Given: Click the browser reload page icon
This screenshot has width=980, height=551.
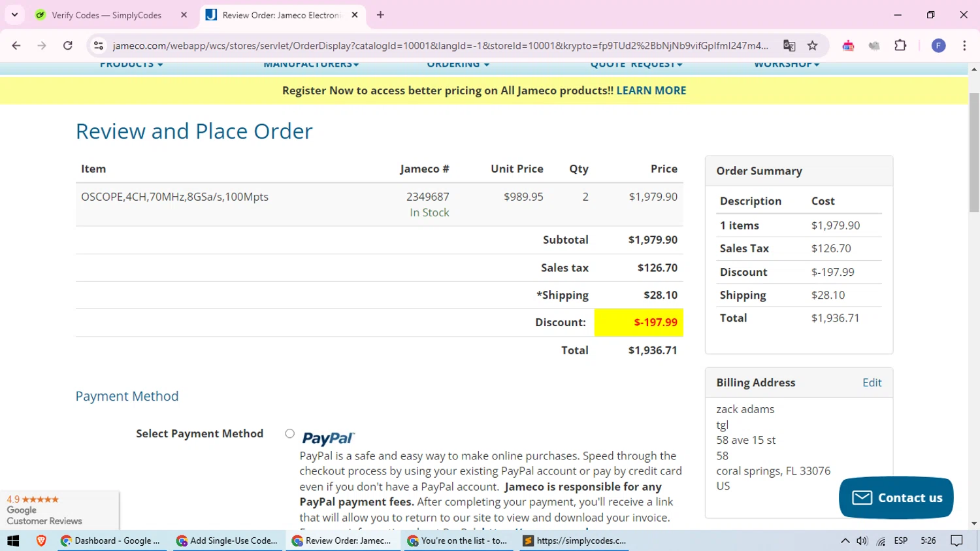Looking at the screenshot, I should point(68,45).
